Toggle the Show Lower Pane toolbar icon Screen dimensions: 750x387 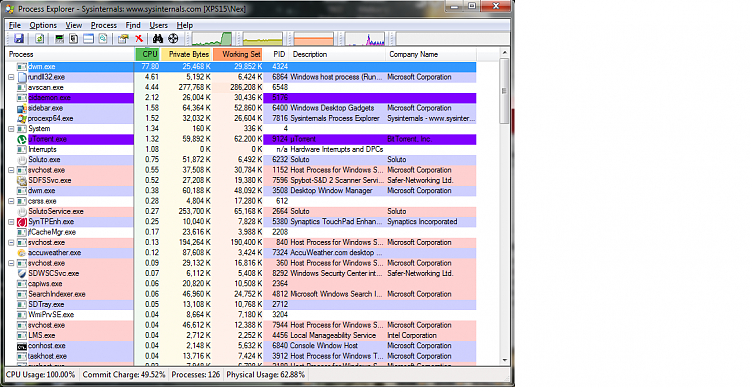click(x=88, y=39)
